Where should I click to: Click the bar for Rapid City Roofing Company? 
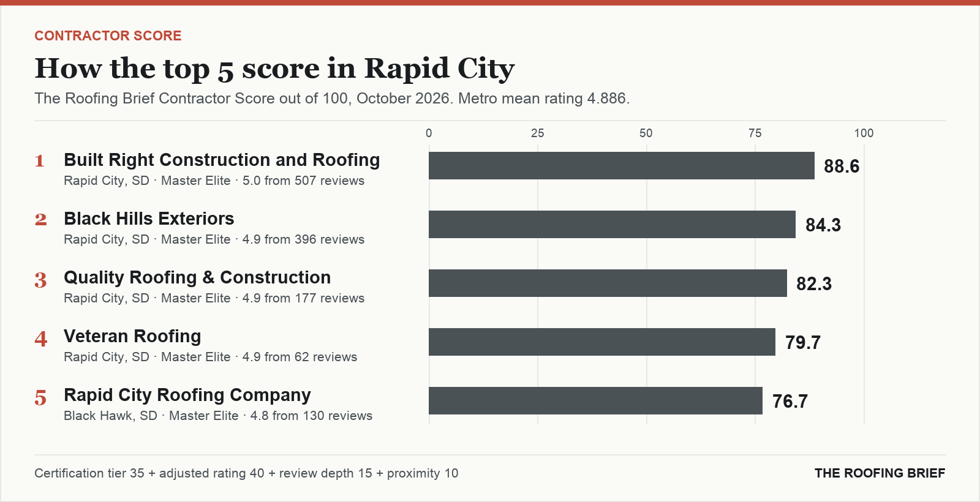coord(595,400)
